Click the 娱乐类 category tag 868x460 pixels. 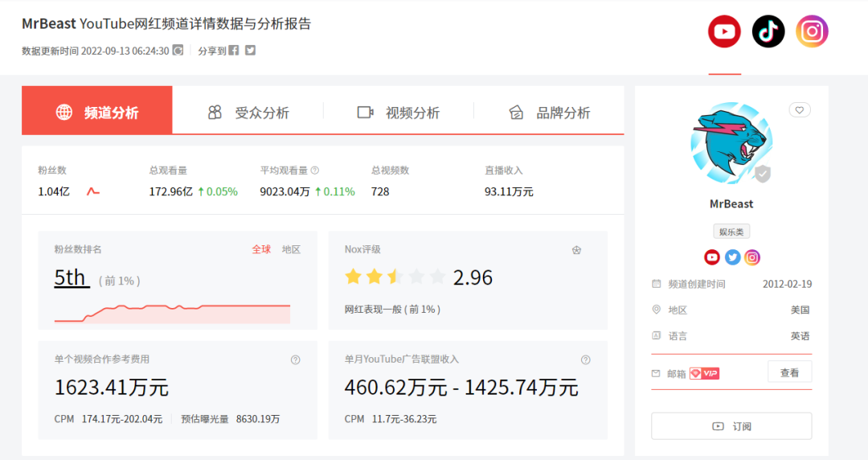click(x=731, y=232)
